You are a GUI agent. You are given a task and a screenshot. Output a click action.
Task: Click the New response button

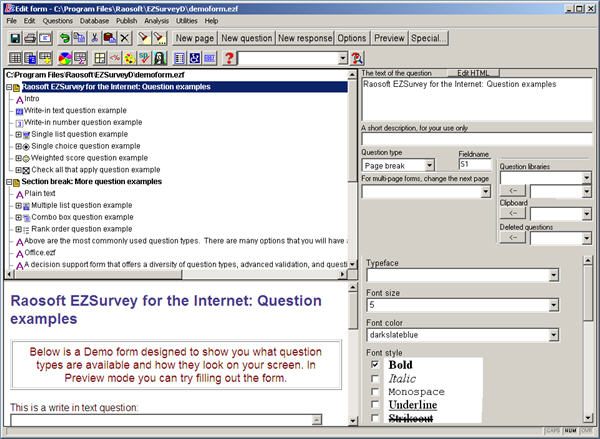[305, 38]
